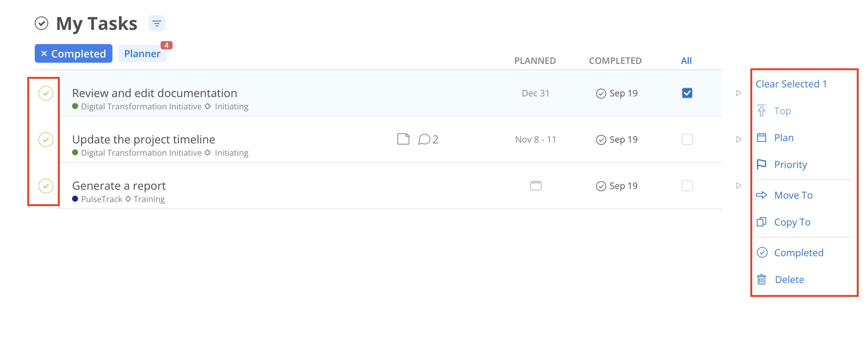Expand Generate a report row arrow

738,186
